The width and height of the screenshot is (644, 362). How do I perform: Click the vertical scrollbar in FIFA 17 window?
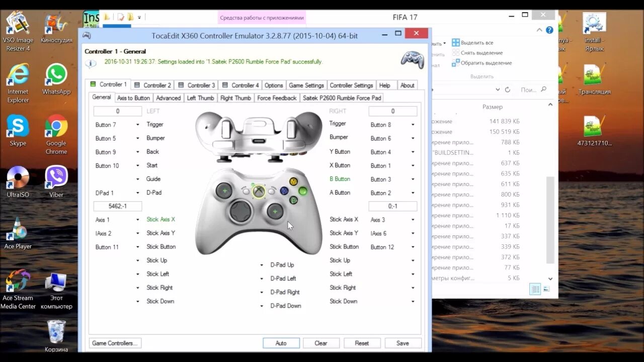[550, 220]
